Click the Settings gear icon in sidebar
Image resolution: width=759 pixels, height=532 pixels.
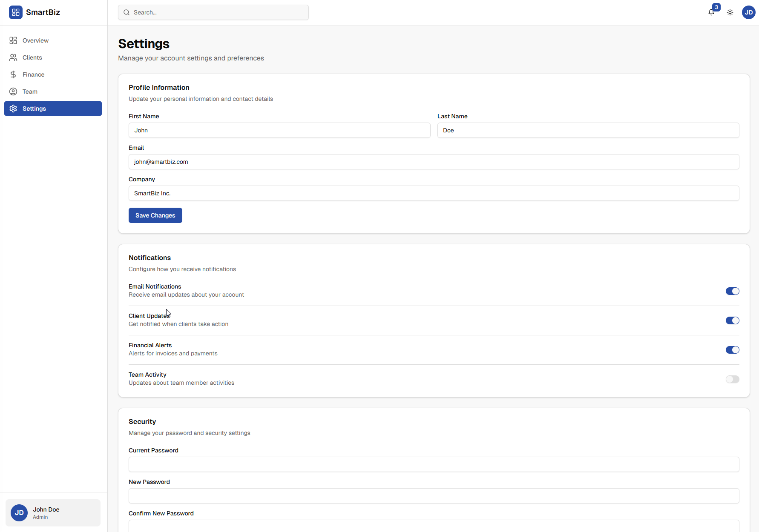13,109
